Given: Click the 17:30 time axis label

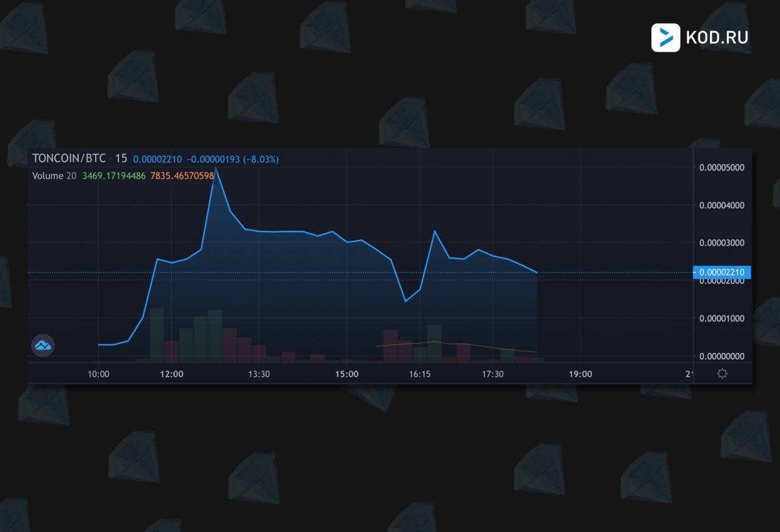Looking at the screenshot, I should [492, 374].
